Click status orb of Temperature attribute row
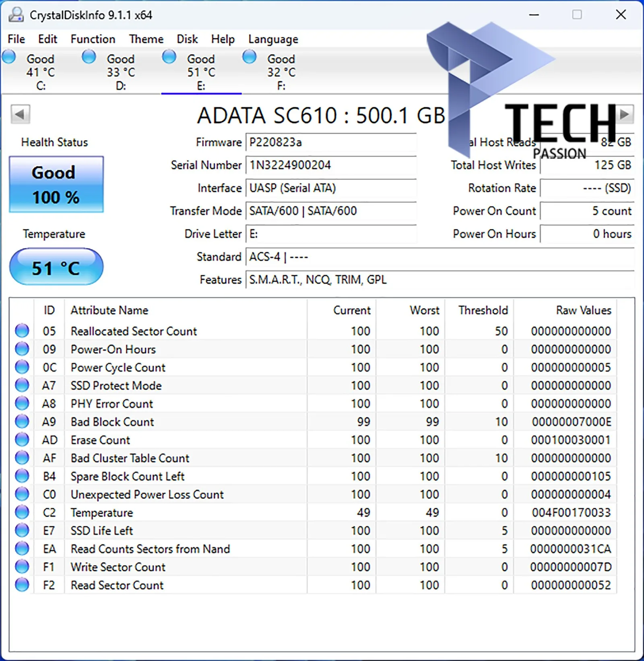Image resolution: width=644 pixels, height=661 pixels. click(x=22, y=512)
